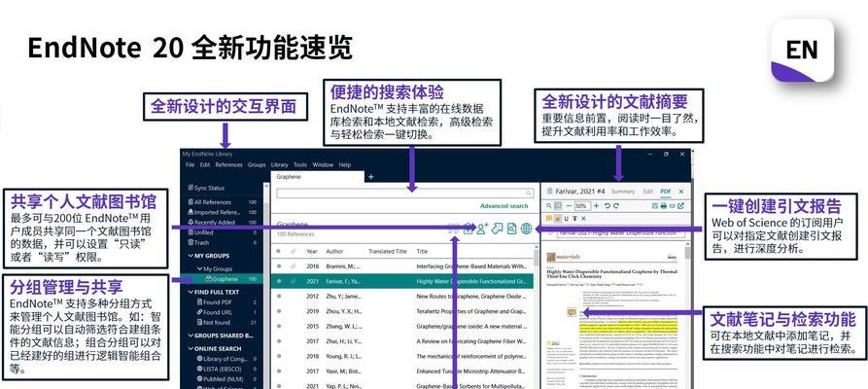Collapse the My Groups subfolder chevron
This screenshot has width=868, height=389.
point(199,268)
